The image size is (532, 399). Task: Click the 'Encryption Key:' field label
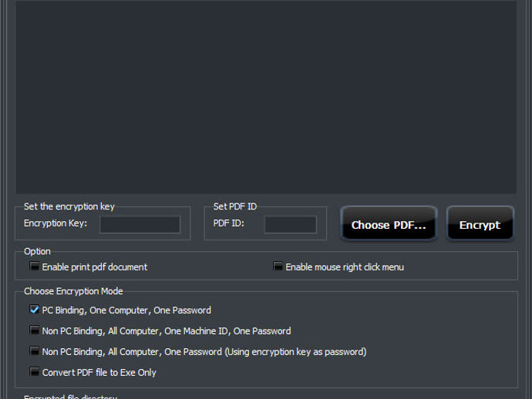(x=56, y=223)
